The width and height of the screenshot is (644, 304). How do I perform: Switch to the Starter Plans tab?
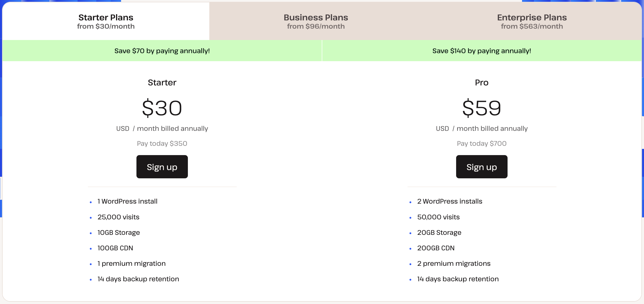106,21
